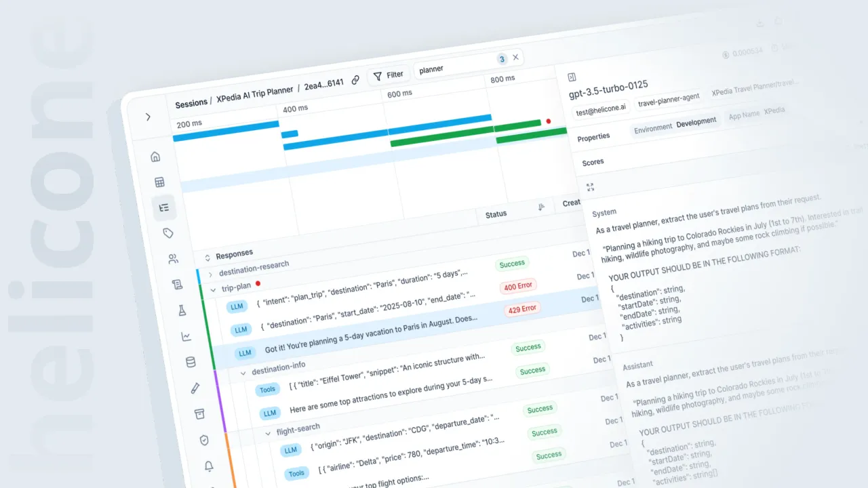Collapse the trip-plan group
This screenshot has height=488, width=868.
point(214,289)
